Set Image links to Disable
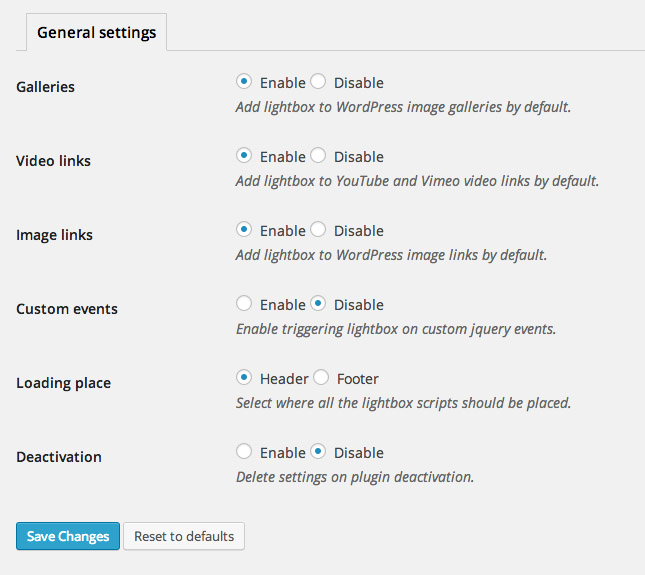 click(x=318, y=230)
